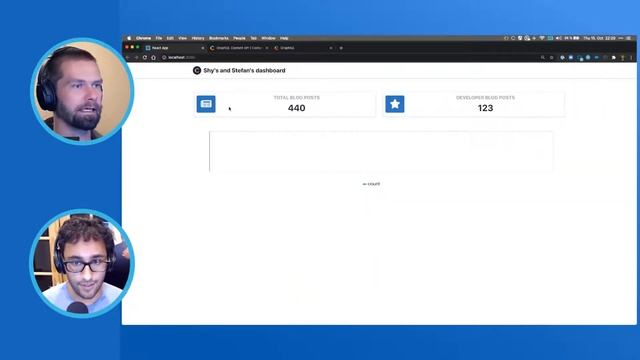This screenshot has width=640, height=360.
Task: Open the History menu
Action: [x=198, y=38]
